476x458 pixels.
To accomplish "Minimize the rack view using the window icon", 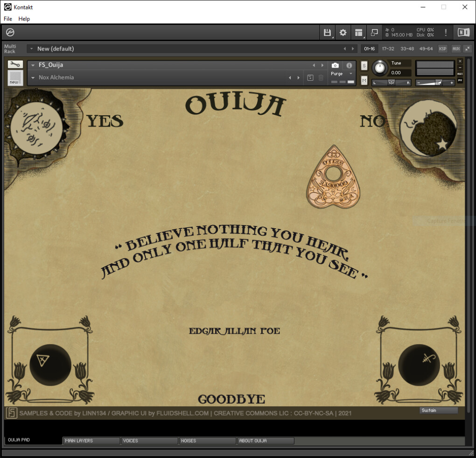I will pyautogui.click(x=374, y=33).
